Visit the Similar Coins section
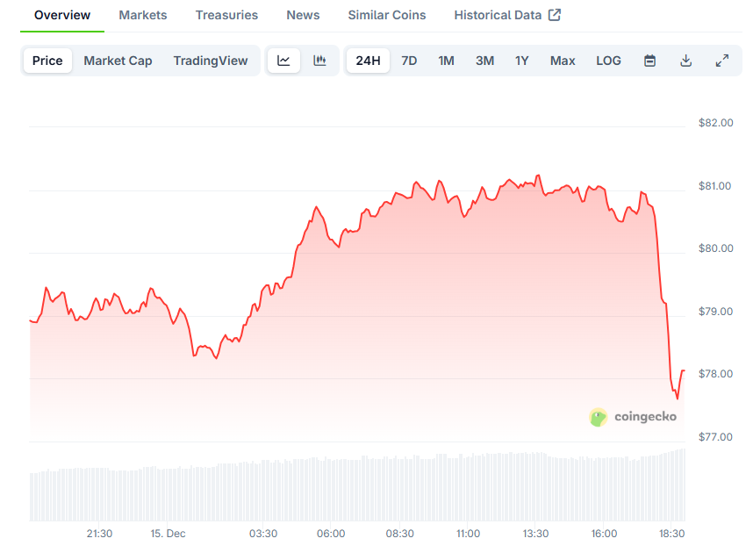Image resolution: width=753 pixels, height=560 pixels. (386, 14)
